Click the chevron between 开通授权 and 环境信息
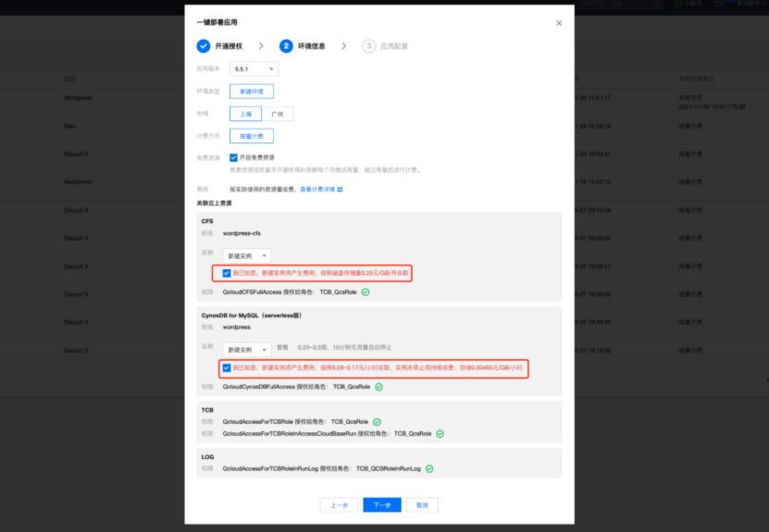The height and width of the screenshot is (532, 769). click(x=261, y=46)
